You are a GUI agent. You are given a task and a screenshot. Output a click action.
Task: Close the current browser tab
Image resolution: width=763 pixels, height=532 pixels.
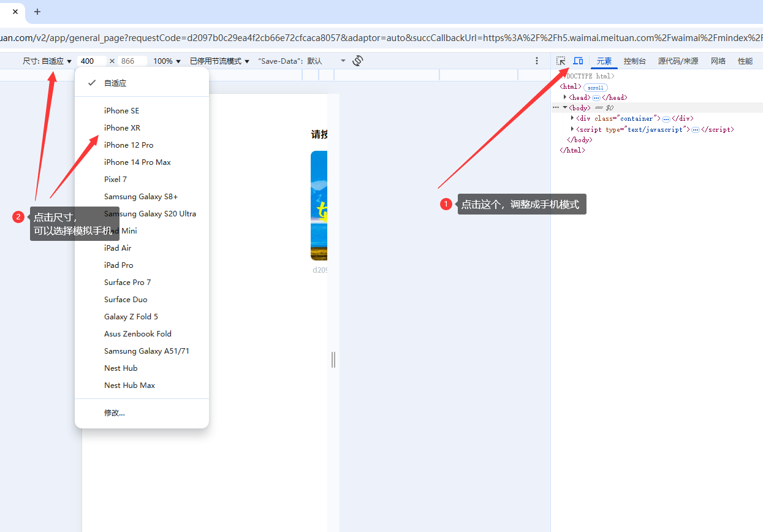(15, 12)
